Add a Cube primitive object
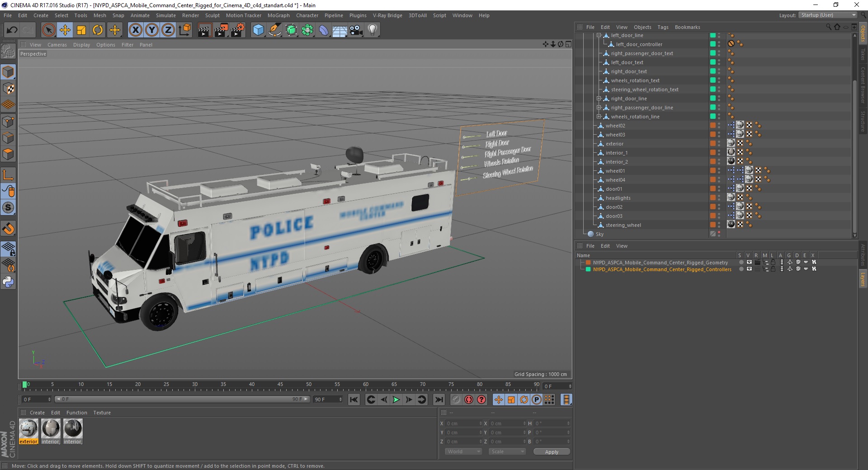 click(258, 30)
